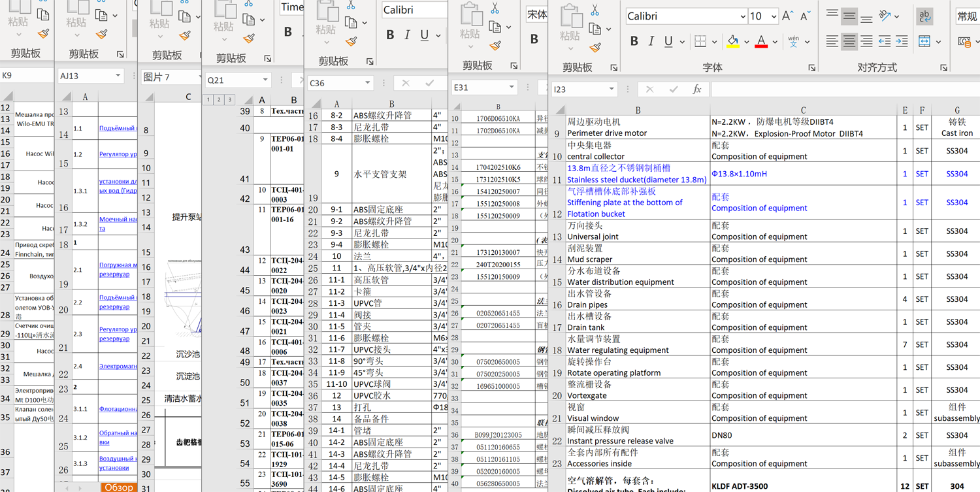
Task: Click the Decrease Font Size icon
Action: tap(806, 16)
